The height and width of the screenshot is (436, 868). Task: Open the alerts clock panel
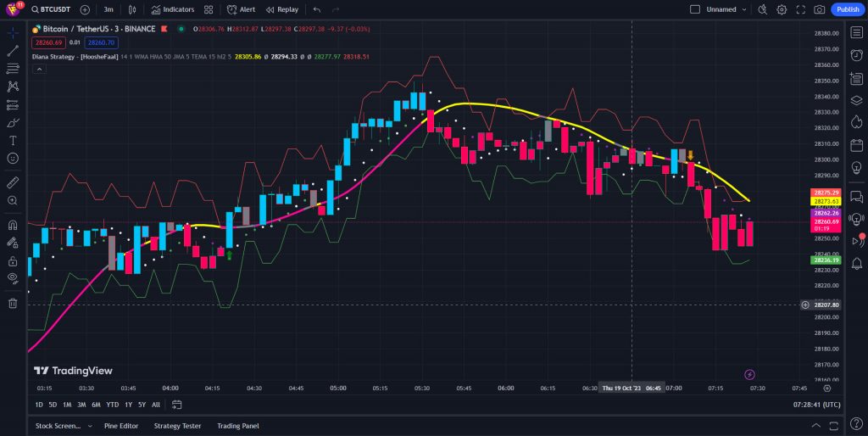pyautogui.click(x=856, y=55)
